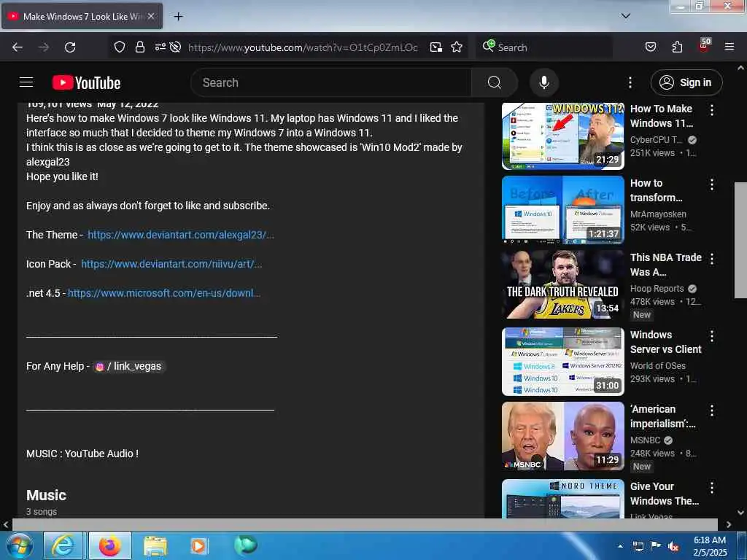Click the YouTube URL in address bar
Viewport: 747px width, 560px height.
point(303,47)
